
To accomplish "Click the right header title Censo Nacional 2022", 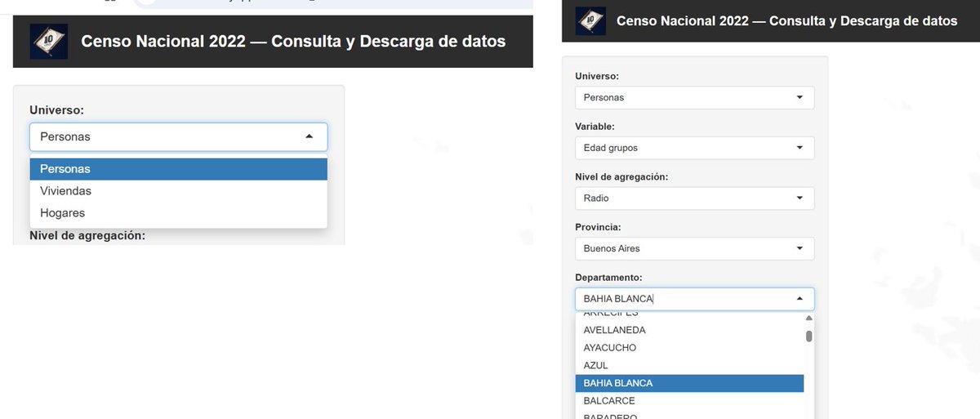I will click(787, 21).
